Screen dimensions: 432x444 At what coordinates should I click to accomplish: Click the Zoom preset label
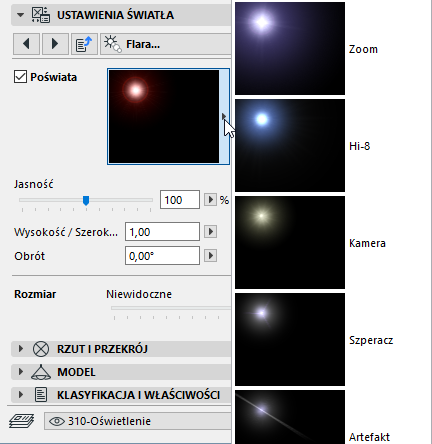point(363,49)
